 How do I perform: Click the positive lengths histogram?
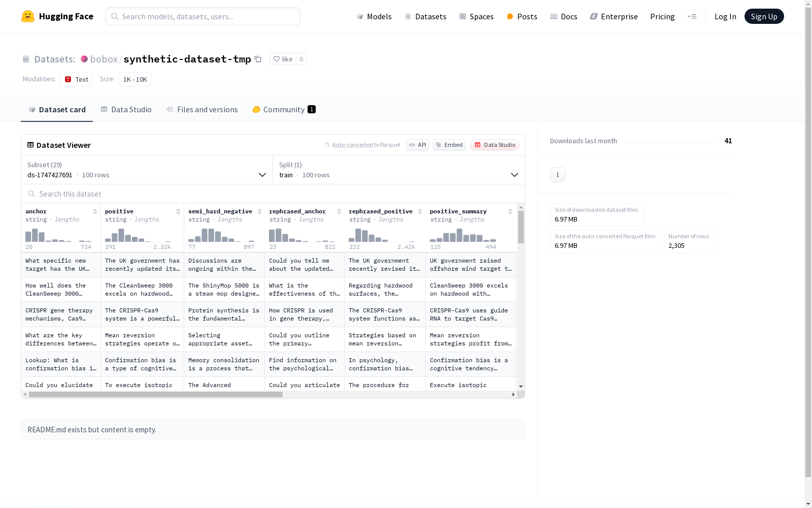pos(138,235)
